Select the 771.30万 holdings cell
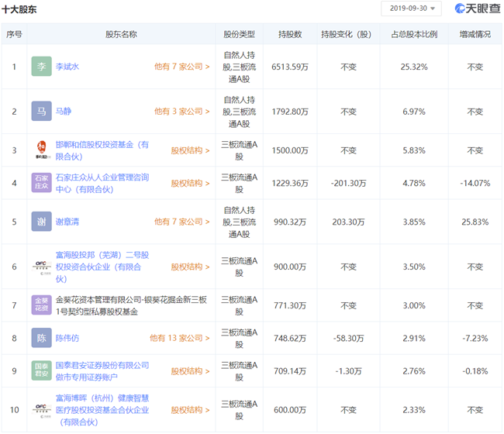 (x=290, y=305)
